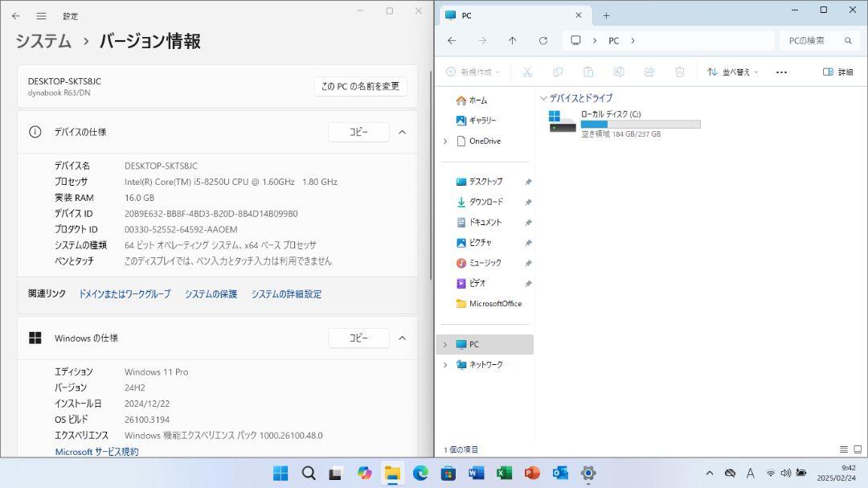Copy the Windows の仕様 details
The height and width of the screenshot is (488, 868).
[x=358, y=338]
